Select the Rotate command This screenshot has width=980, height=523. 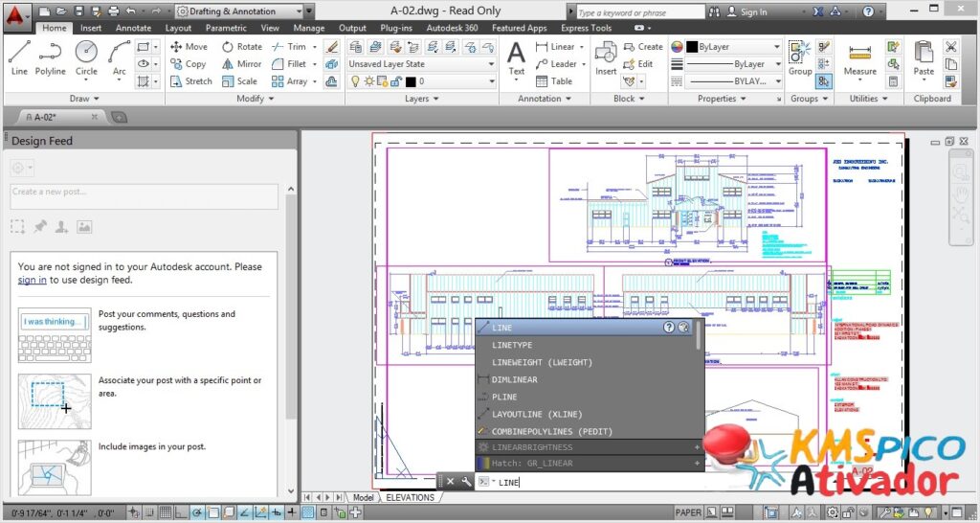pyautogui.click(x=242, y=46)
